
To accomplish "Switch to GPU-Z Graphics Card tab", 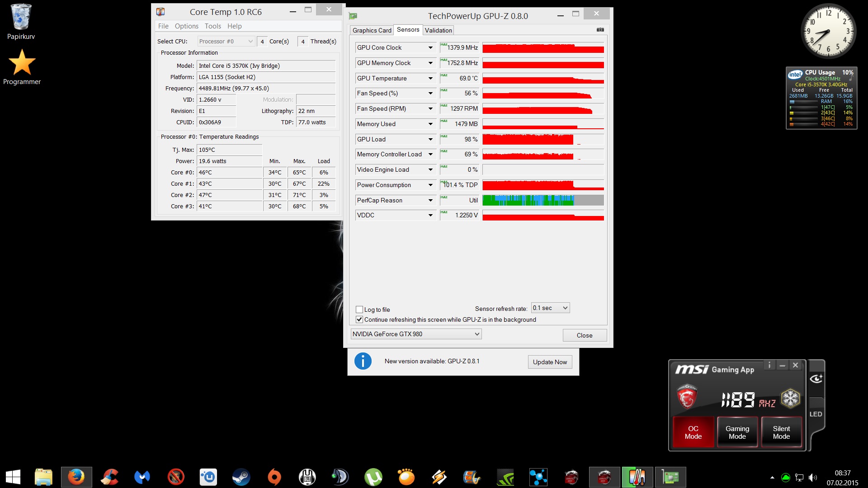I will click(372, 30).
